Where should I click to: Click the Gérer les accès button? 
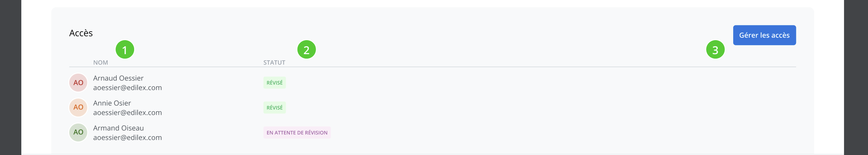[x=764, y=35]
